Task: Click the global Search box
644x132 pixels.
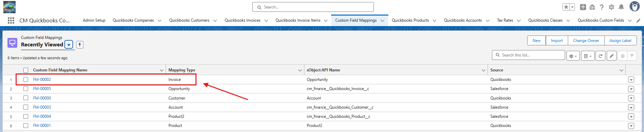Action: tap(313, 7)
